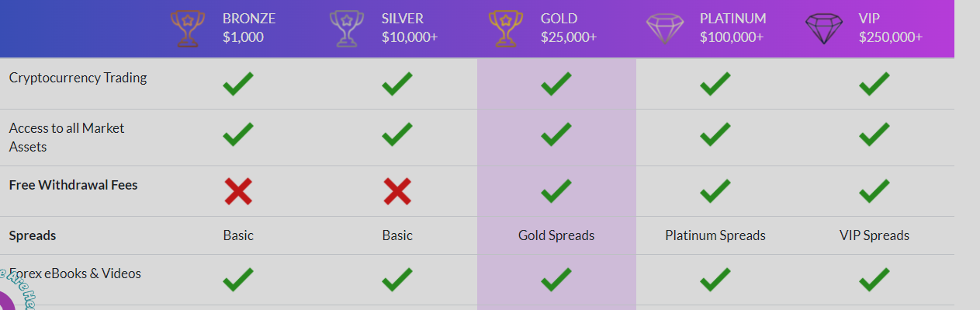Click the red X for Silver withdrawal fees

397,191
